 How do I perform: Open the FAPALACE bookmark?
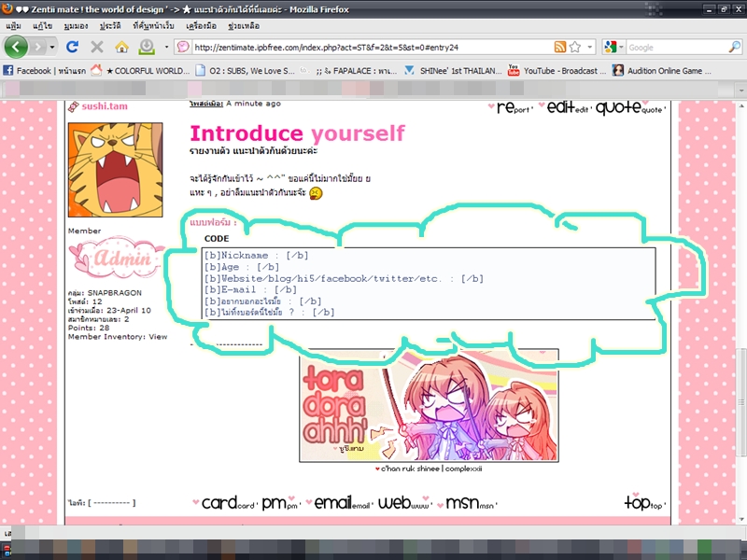click(348, 71)
